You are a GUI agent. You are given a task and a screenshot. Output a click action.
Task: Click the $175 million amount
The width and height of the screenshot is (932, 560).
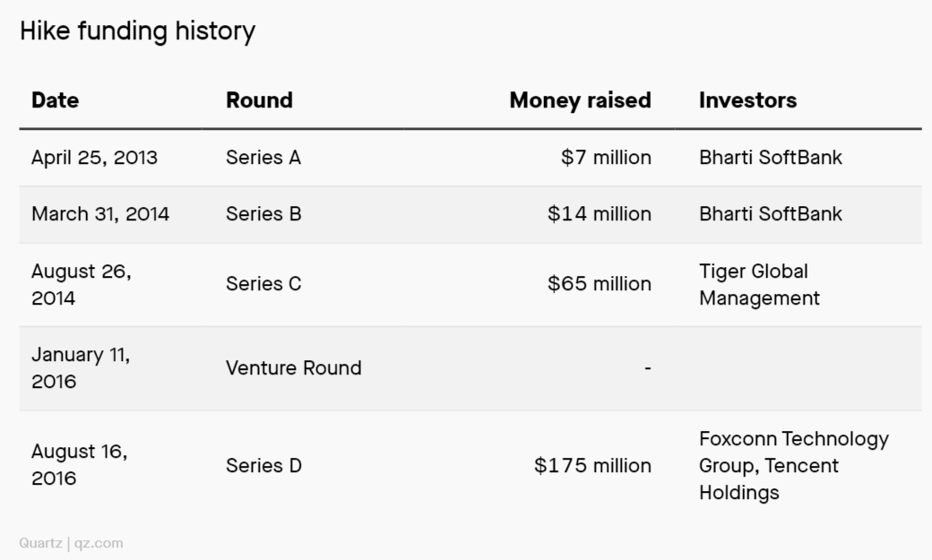click(x=592, y=466)
